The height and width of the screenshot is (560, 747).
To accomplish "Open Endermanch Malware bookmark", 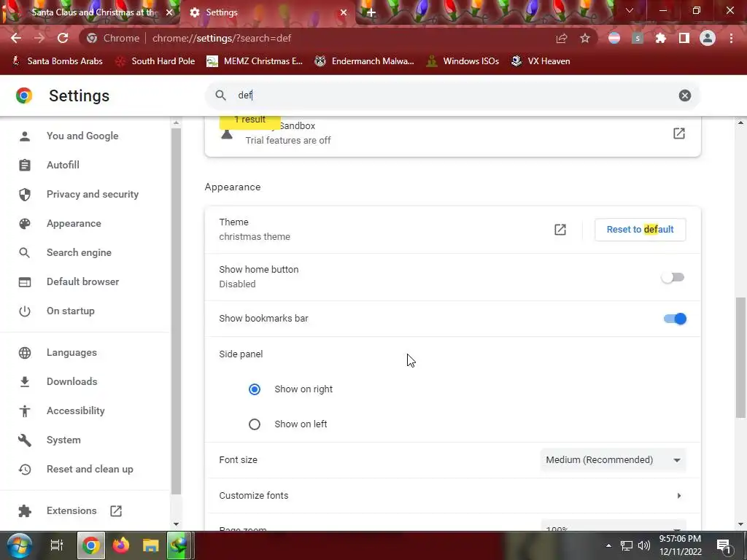I will click(365, 61).
